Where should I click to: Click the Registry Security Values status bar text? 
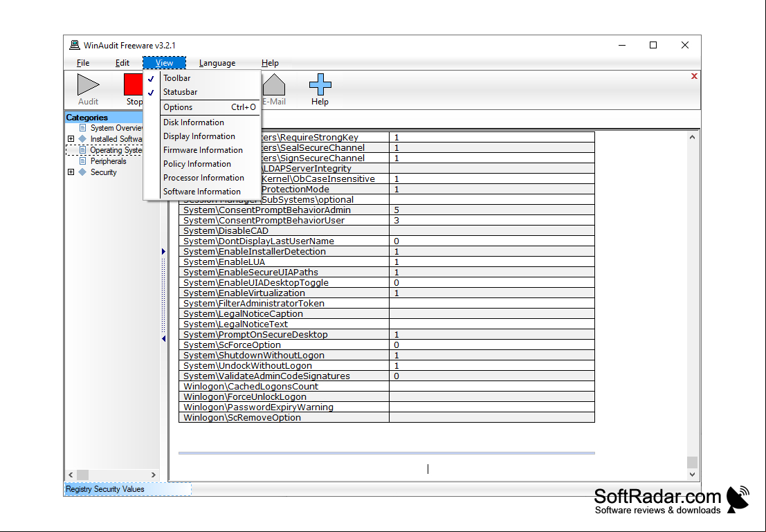[x=105, y=489]
